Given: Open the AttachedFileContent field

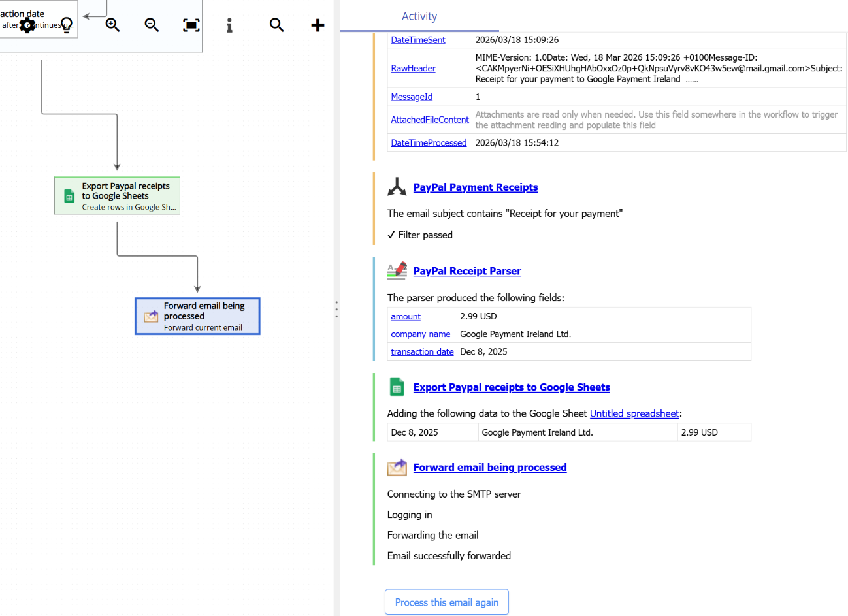Looking at the screenshot, I should (430, 120).
